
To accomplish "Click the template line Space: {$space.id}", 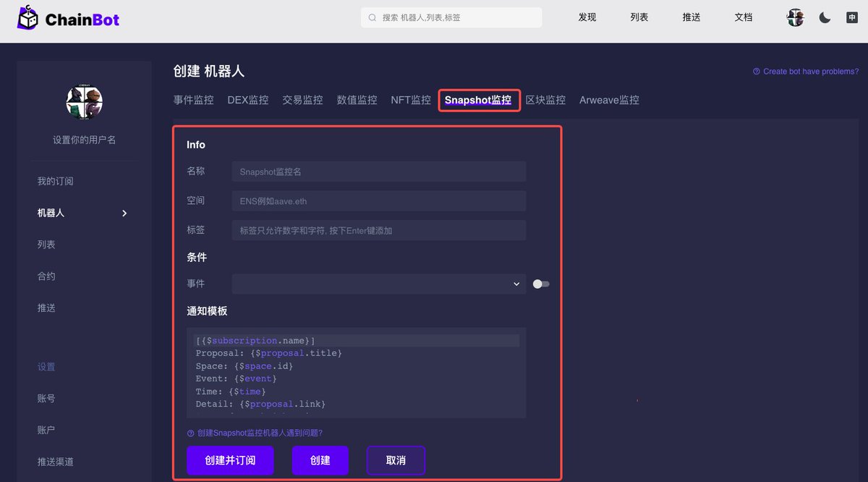I will (x=244, y=366).
